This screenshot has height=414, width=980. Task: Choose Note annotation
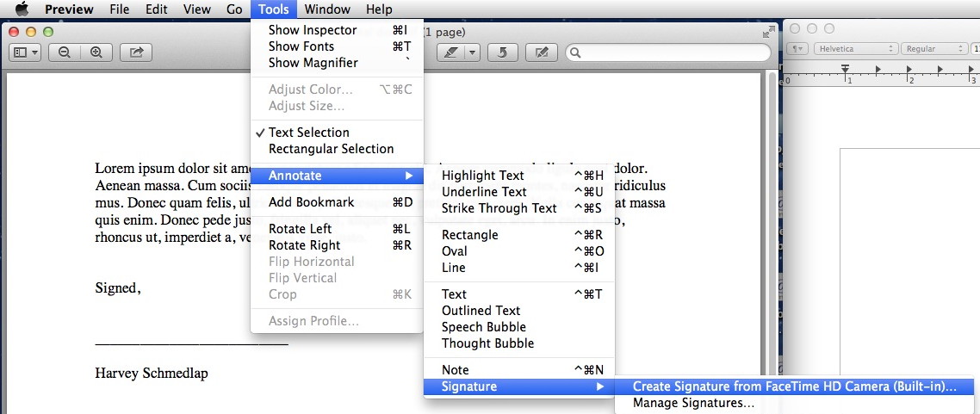pos(518,369)
